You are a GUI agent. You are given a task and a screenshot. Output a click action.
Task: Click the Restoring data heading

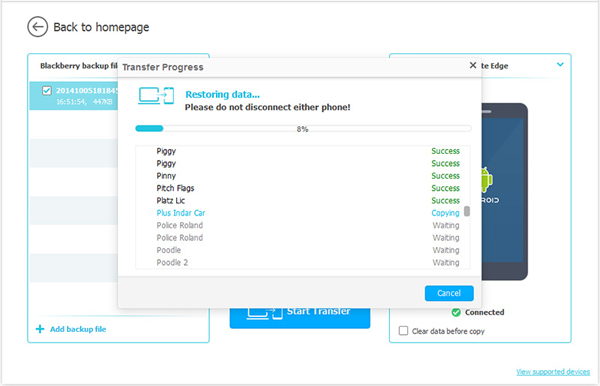click(222, 94)
